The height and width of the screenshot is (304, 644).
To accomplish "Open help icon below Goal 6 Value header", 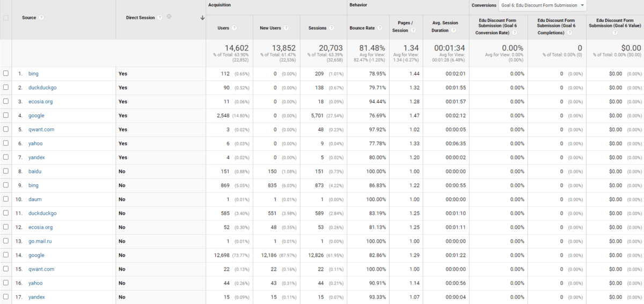I will [x=615, y=33].
